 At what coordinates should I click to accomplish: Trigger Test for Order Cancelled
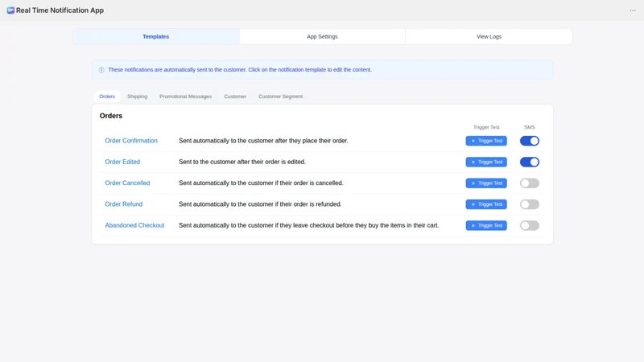pos(486,183)
